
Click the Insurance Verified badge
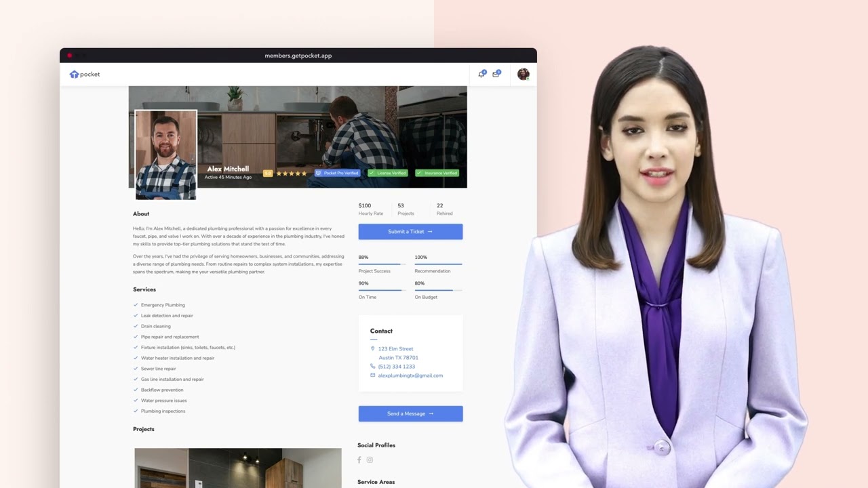tap(437, 173)
